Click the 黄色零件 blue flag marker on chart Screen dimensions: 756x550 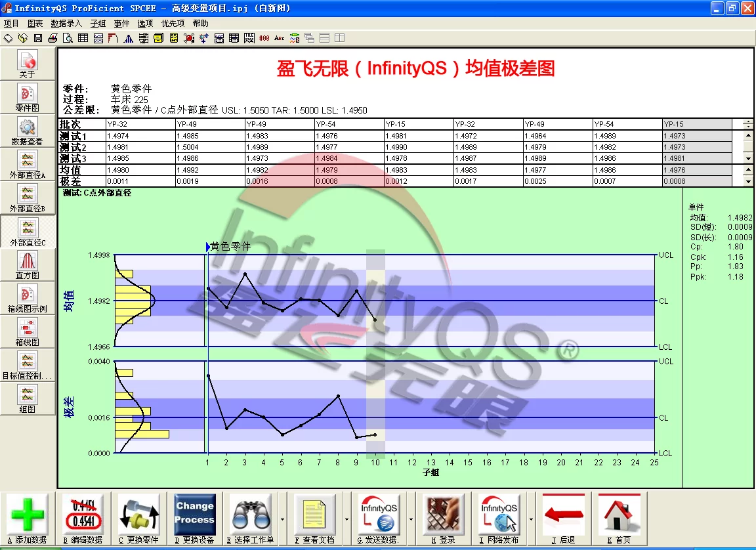tap(208, 247)
